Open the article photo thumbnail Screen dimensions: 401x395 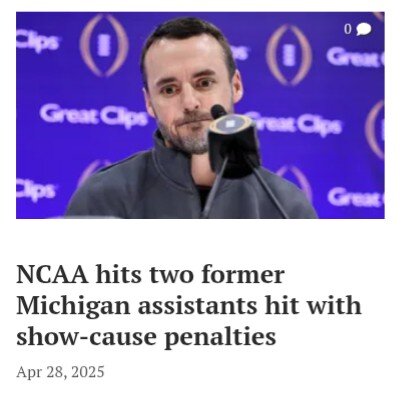[x=200, y=115]
